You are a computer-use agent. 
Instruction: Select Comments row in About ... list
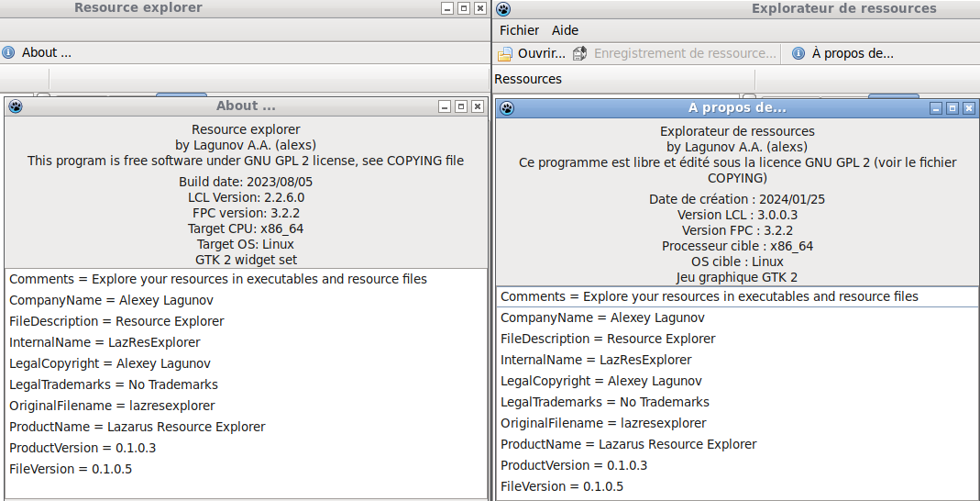(246, 279)
